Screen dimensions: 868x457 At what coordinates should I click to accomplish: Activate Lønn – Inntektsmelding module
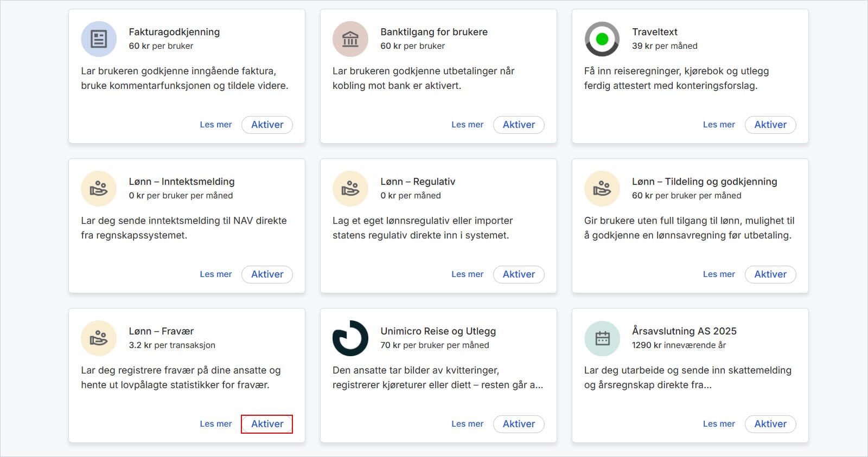coord(267,274)
